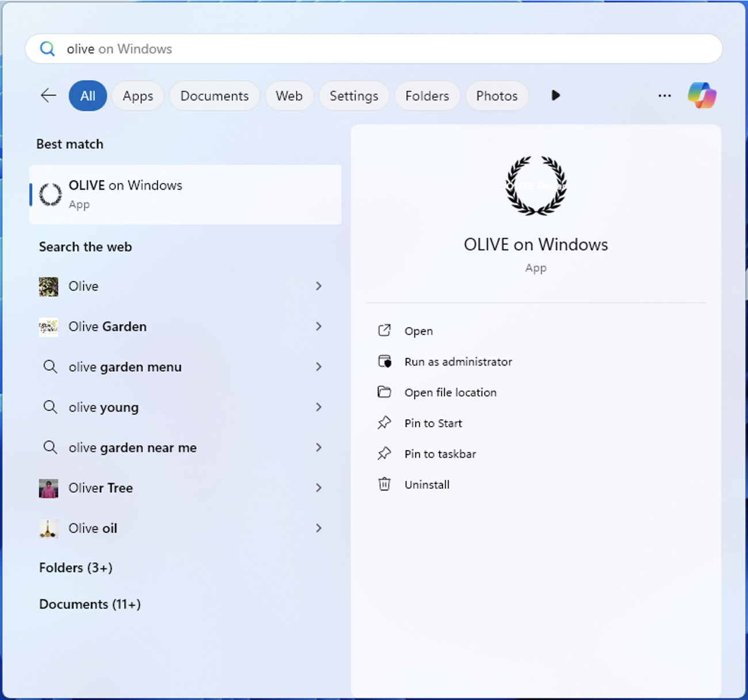Expand more search filter categories with arrow
The width and height of the screenshot is (748, 700).
pos(555,96)
